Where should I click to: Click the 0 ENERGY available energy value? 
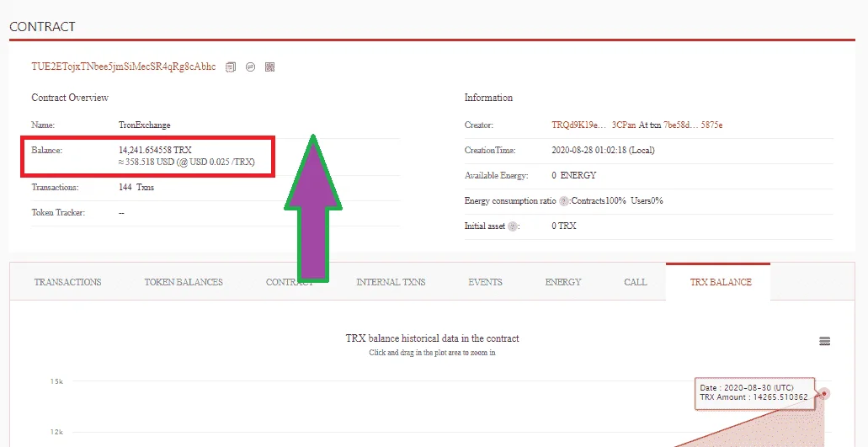[x=574, y=175]
